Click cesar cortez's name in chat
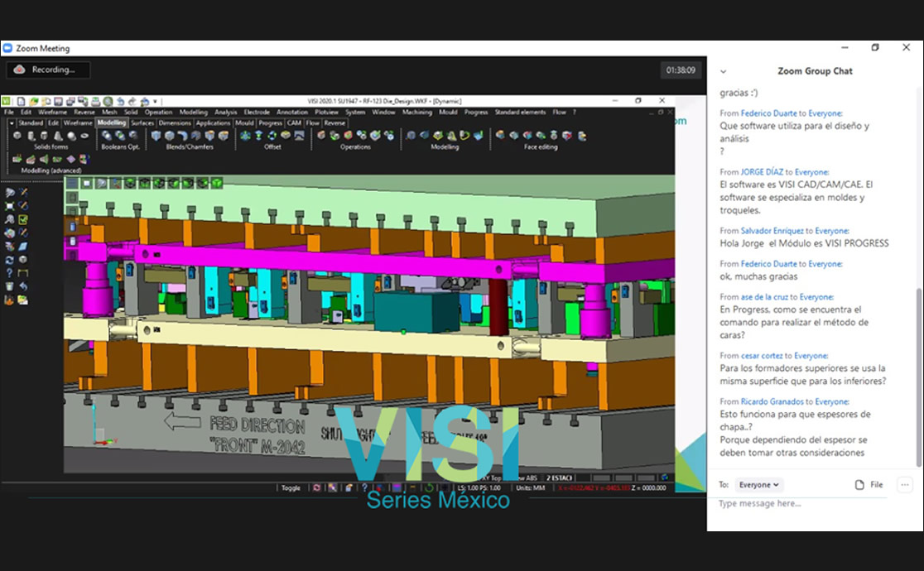Viewport: 924px width, 571px height. pos(762,356)
